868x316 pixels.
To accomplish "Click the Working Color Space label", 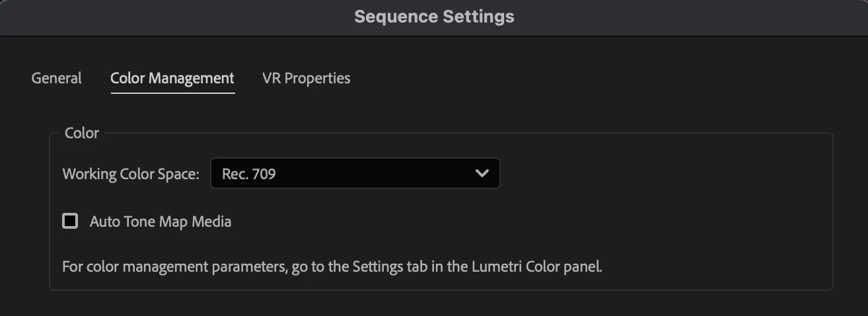I will (x=131, y=175).
